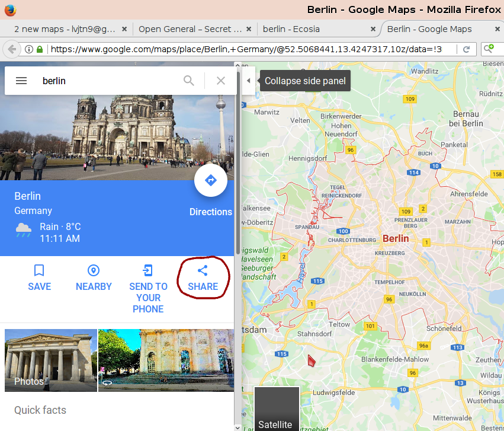
Task: Clear the berlin search with the X icon
Action: point(221,81)
